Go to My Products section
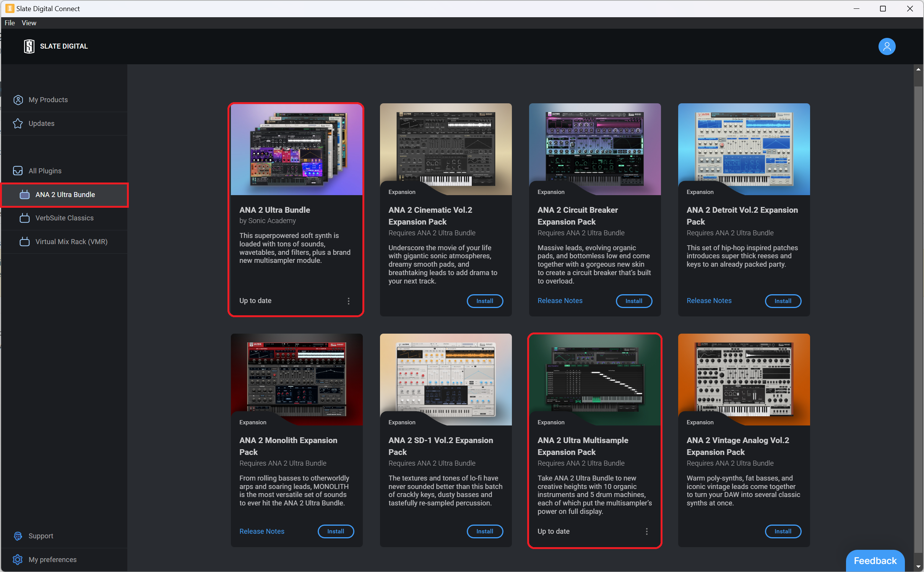The height and width of the screenshot is (572, 924). click(x=64, y=100)
